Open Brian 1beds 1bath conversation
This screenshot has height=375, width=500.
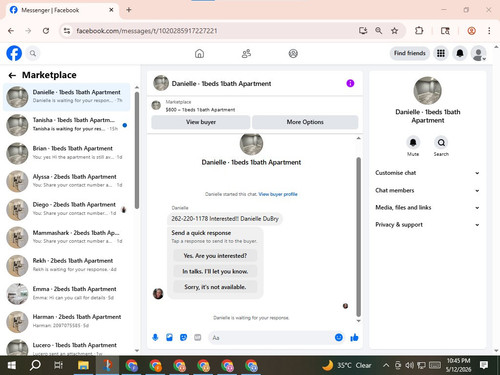[67, 153]
